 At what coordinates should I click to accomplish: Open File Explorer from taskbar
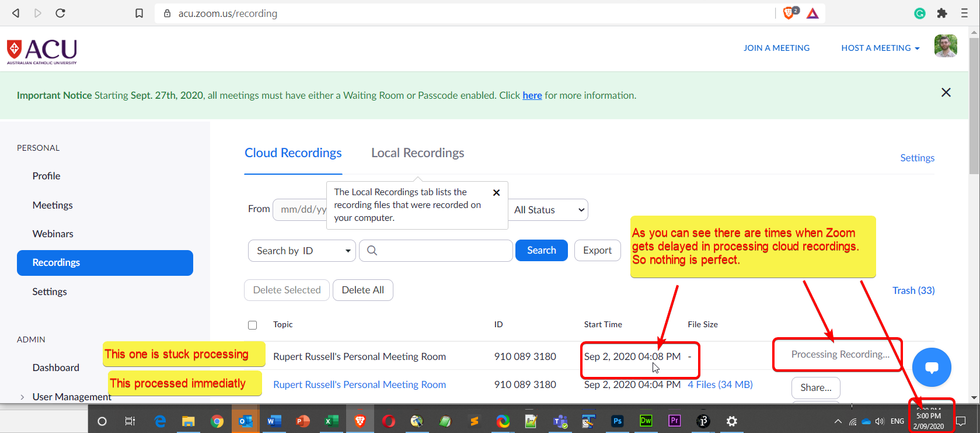[x=188, y=421]
